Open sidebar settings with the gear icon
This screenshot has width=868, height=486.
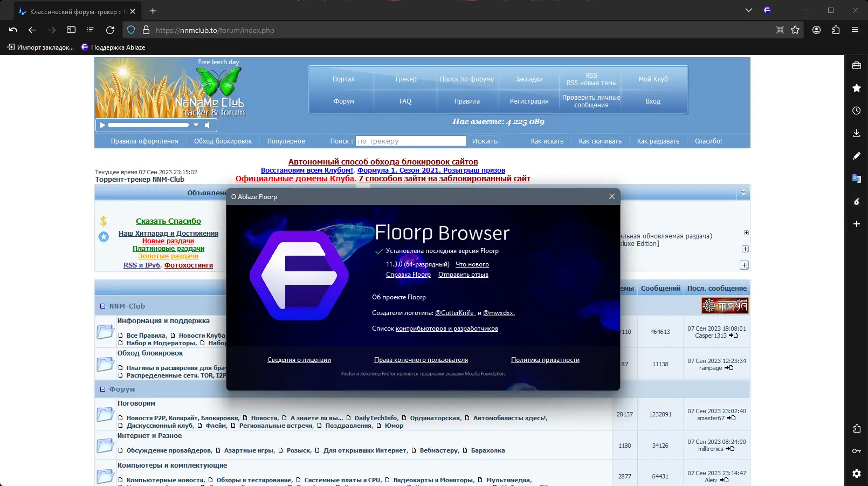pyautogui.click(x=857, y=474)
